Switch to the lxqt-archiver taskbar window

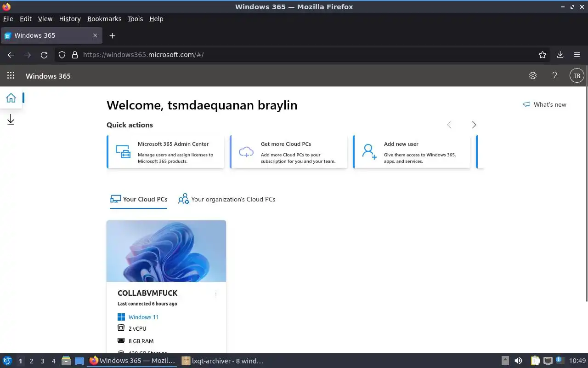(223, 361)
